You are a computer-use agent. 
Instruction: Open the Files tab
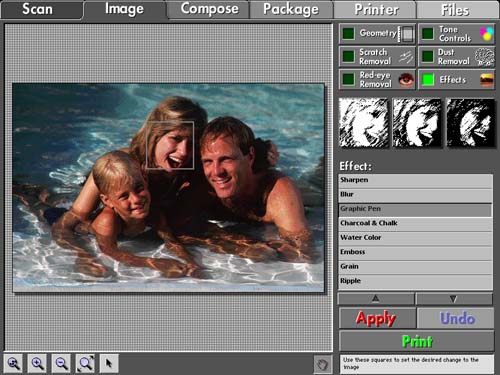[x=457, y=9]
